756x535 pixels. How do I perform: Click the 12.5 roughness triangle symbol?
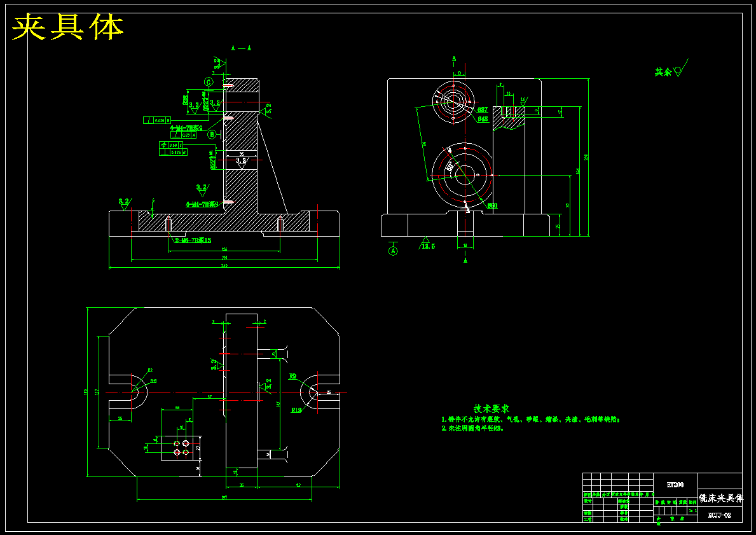coord(427,243)
